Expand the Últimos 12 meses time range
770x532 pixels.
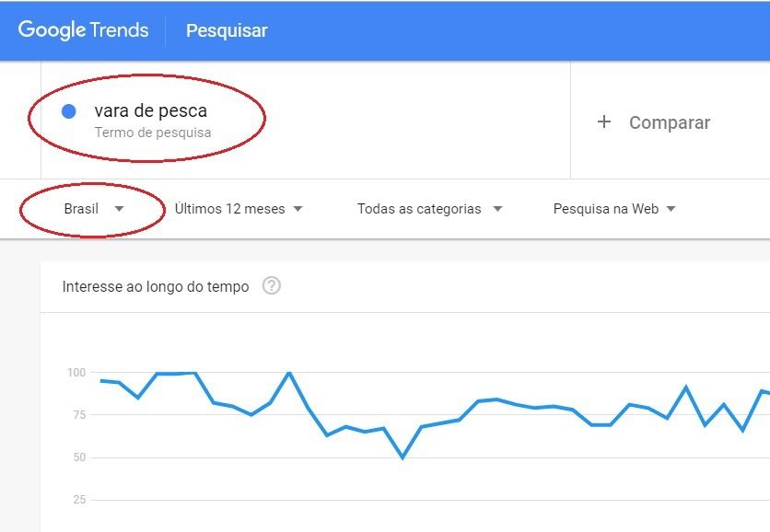[239, 209]
